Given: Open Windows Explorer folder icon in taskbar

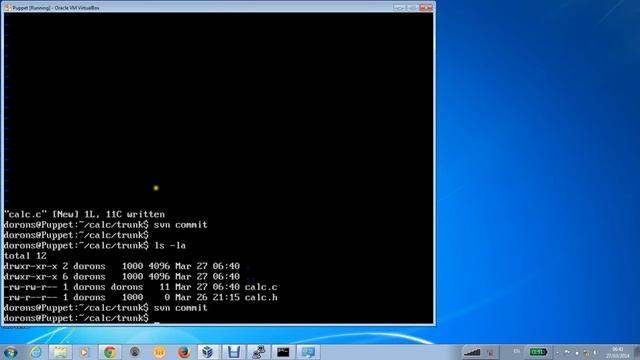Looking at the screenshot, I should 60,352.
